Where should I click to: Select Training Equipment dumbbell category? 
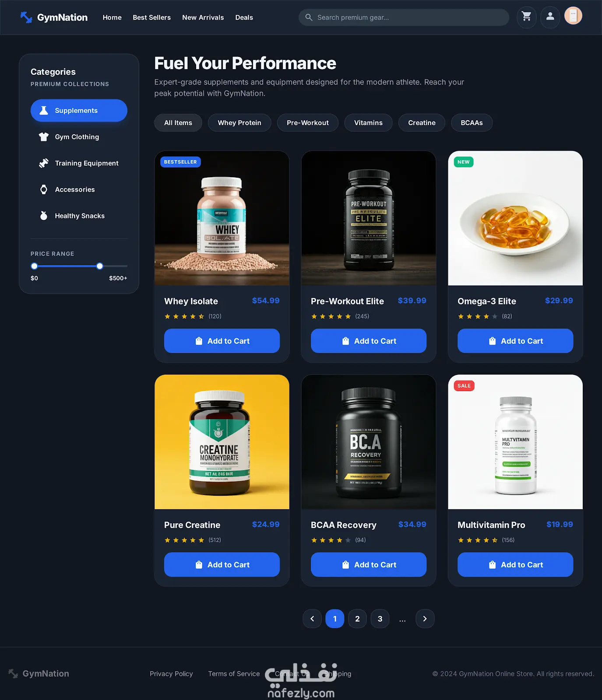79,163
